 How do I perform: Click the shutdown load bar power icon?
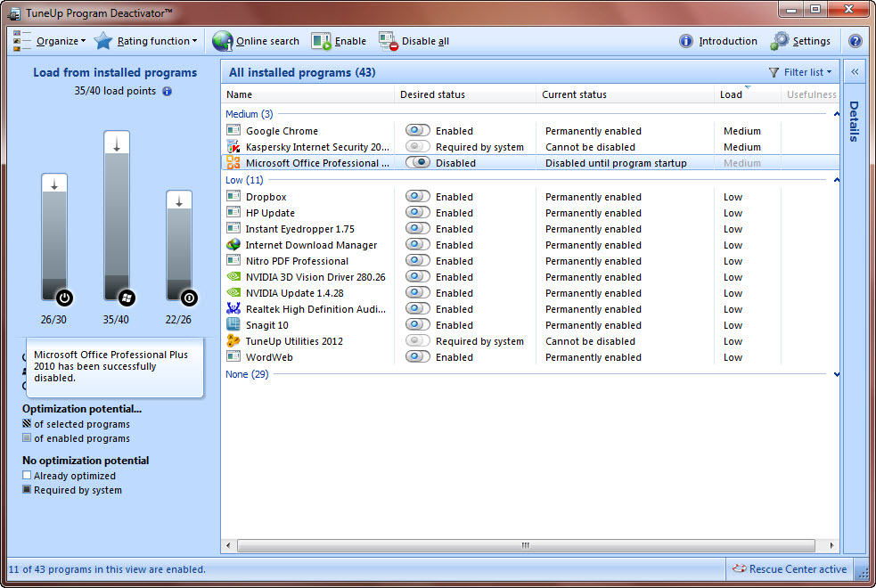pos(64,298)
